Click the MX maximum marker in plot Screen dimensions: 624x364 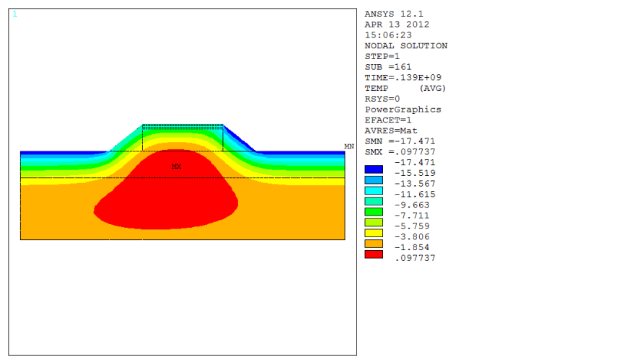point(176,167)
